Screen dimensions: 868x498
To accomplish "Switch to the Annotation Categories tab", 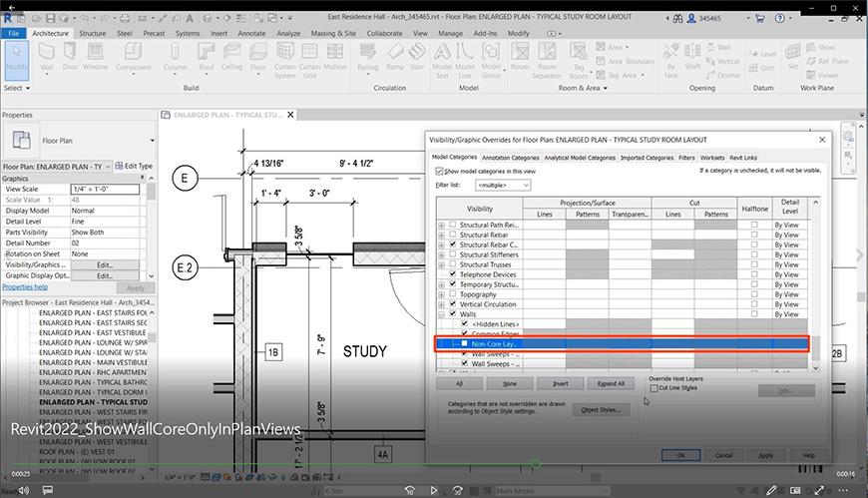I will [x=510, y=158].
